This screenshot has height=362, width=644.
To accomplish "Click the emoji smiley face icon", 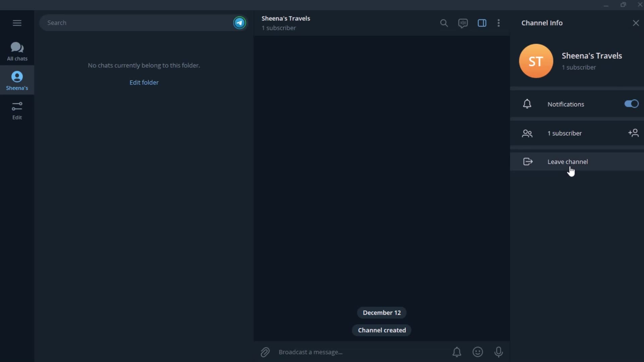I will [x=478, y=352].
